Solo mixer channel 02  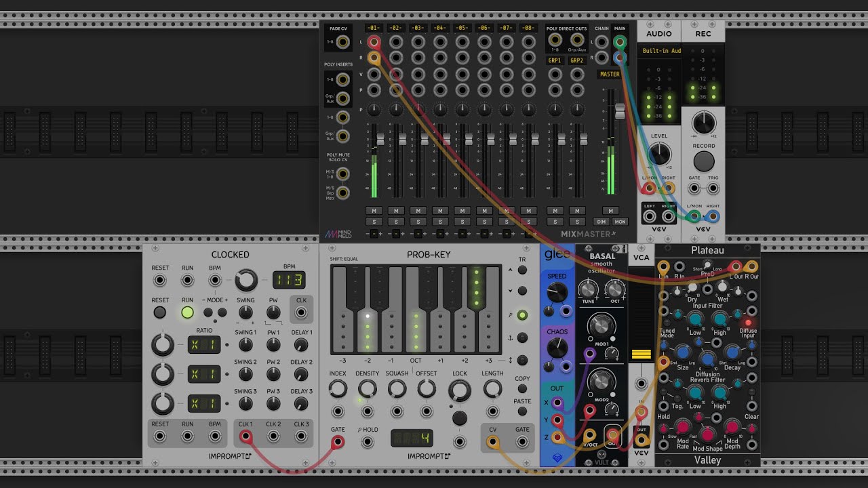point(396,222)
